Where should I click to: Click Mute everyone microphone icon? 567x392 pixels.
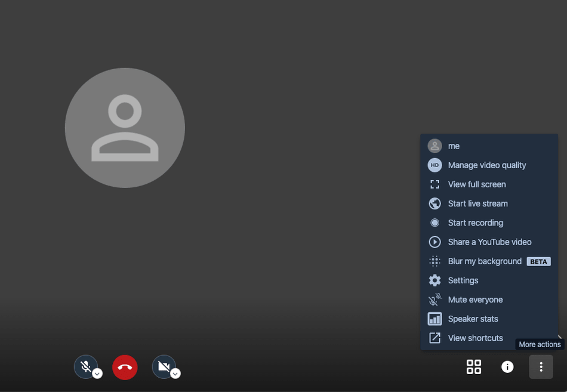pos(435,300)
